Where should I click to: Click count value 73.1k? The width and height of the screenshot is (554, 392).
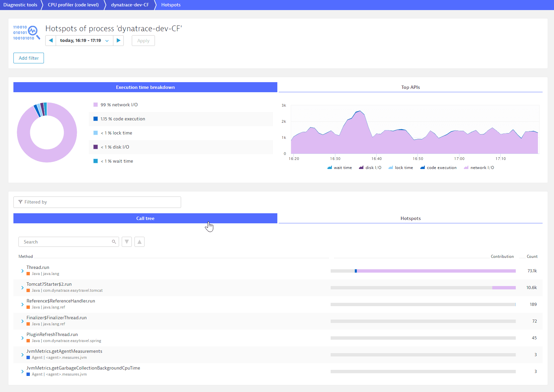[532, 271]
